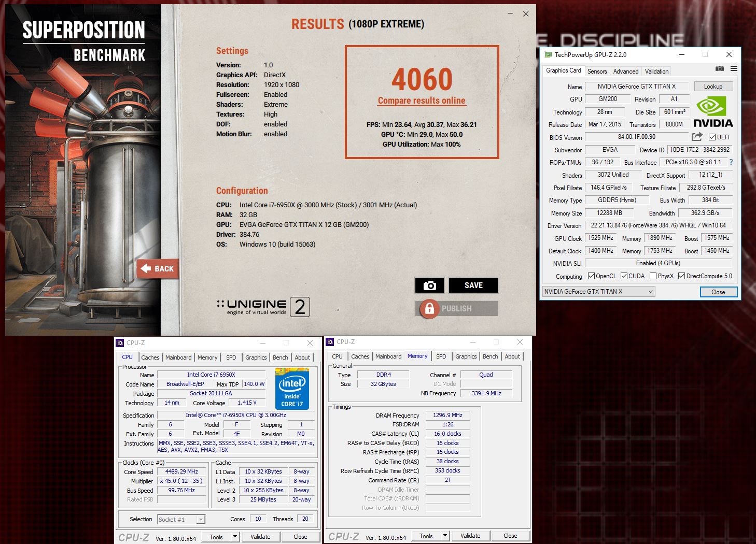Click the PUBLISH lock button
756x544 pixels.
[457, 308]
